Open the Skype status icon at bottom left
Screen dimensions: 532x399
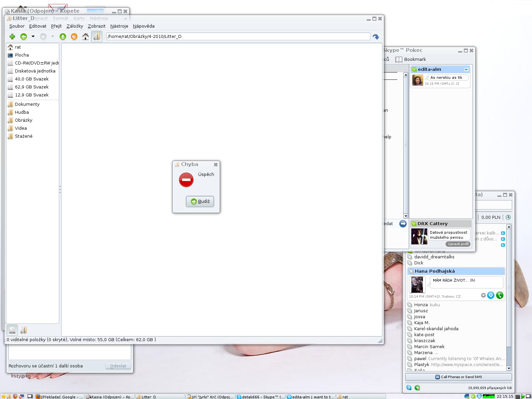pyautogui.click(x=409, y=388)
